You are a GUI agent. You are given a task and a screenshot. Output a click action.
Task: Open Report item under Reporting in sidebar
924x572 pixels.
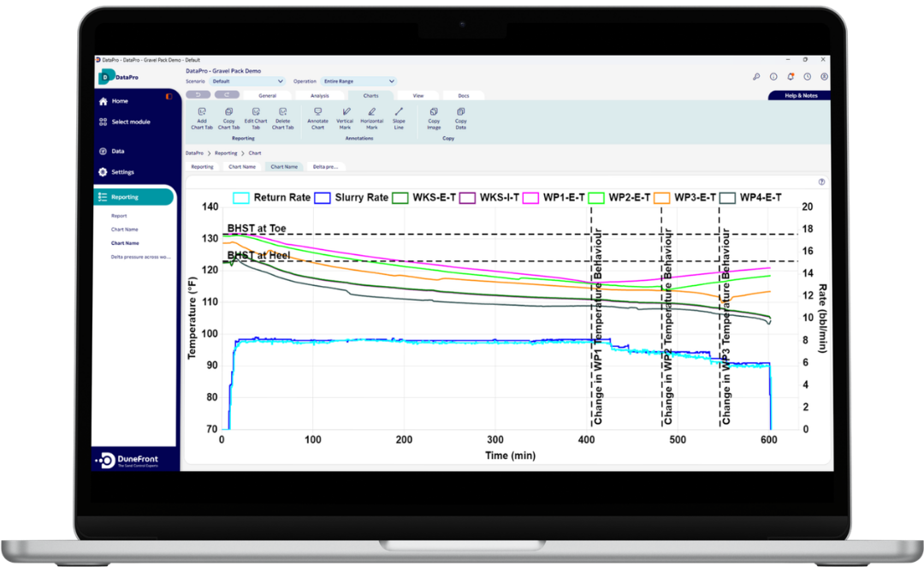pos(119,216)
